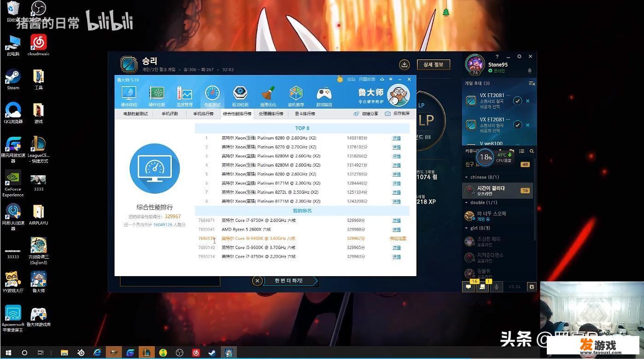644x359 pixels.
Task: Click the 56049126 monthly testers count
Action: click(x=163, y=225)
